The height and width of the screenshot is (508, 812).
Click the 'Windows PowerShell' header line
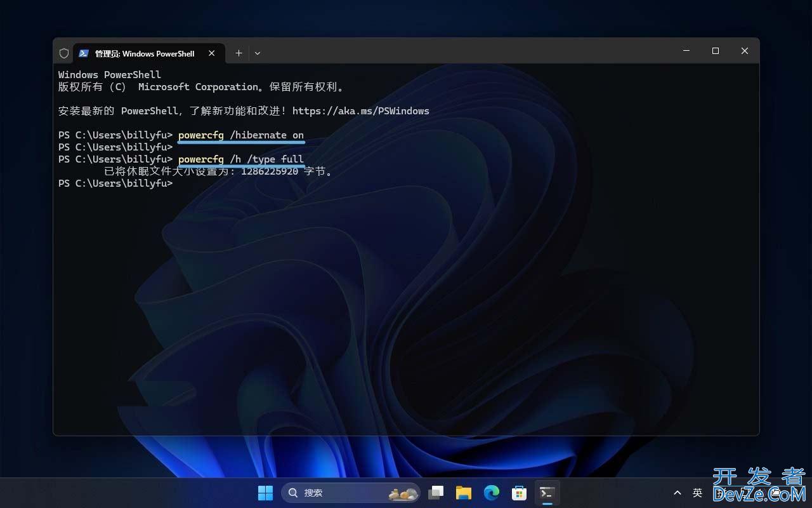(110, 75)
